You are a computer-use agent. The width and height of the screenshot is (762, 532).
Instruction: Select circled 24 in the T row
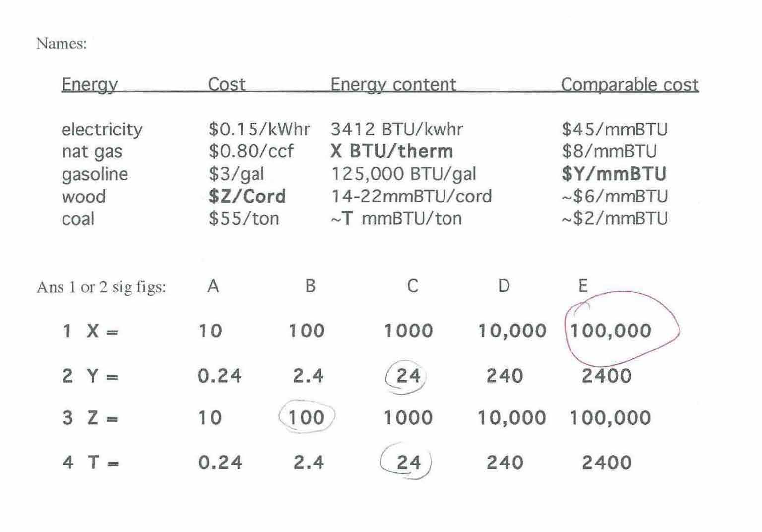point(408,463)
